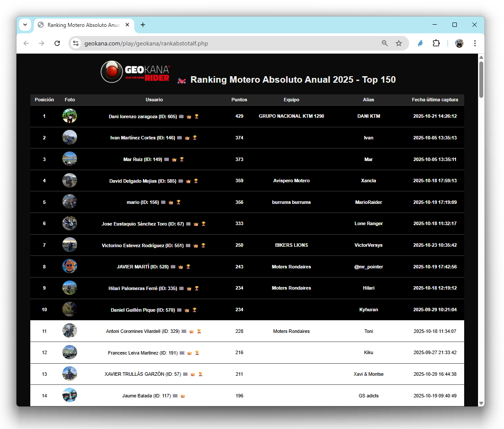Bookmark this page with the star icon
Viewport: 504px width, 429px height.
pos(399,43)
